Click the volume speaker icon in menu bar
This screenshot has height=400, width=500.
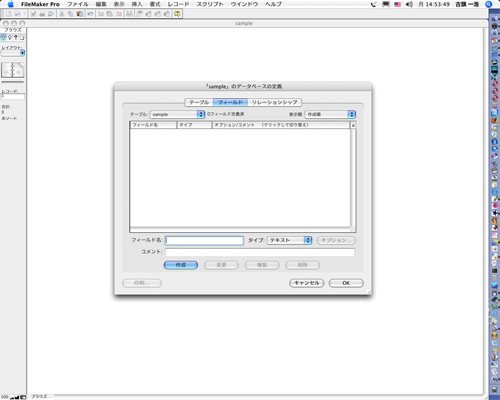(409, 4)
